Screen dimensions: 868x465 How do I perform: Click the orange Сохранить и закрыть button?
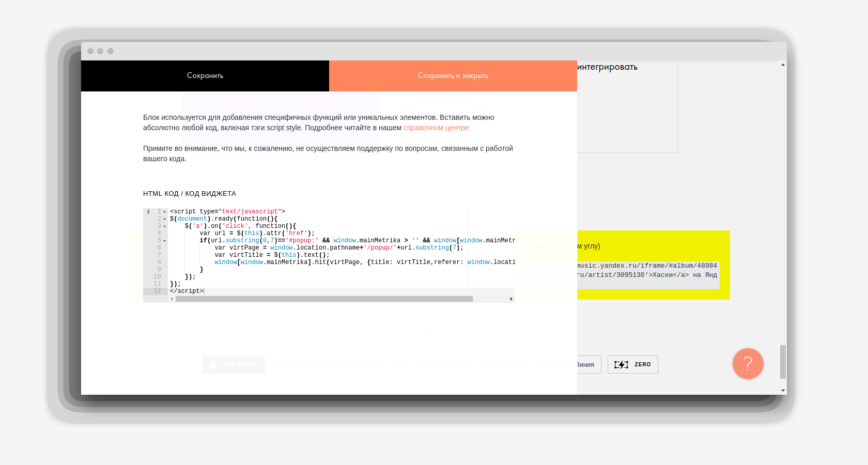pos(453,76)
